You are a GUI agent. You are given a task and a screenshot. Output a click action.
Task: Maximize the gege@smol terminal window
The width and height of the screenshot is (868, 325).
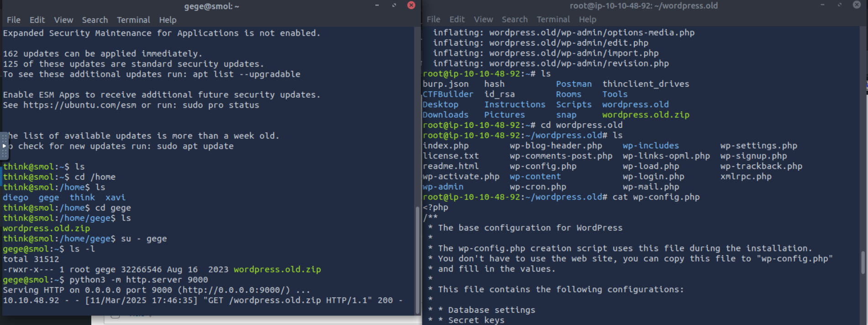coord(394,5)
